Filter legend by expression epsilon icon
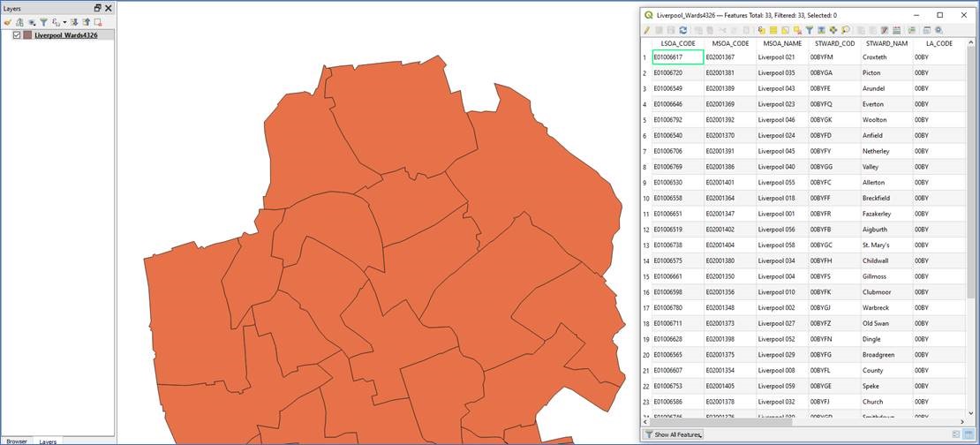The image size is (980, 445). (x=55, y=22)
